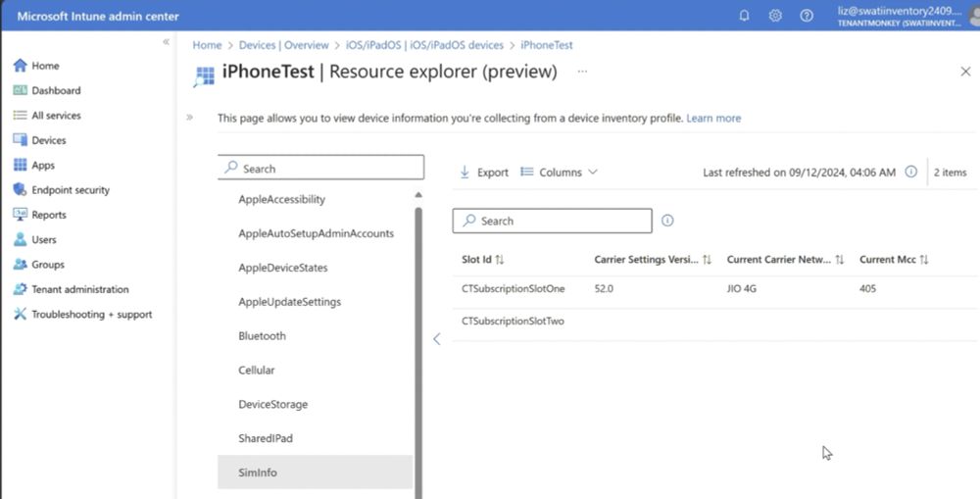Image resolution: width=980 pixels, height=499 pixels.
Task: Select the SimInfo category
Action: pos(315,473)
